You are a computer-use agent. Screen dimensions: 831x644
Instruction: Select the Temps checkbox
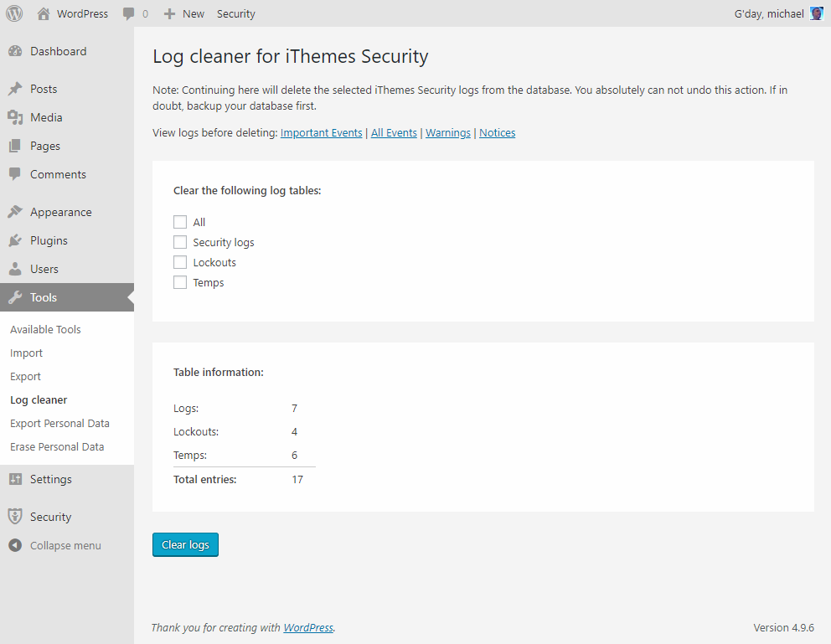point(180,282)
